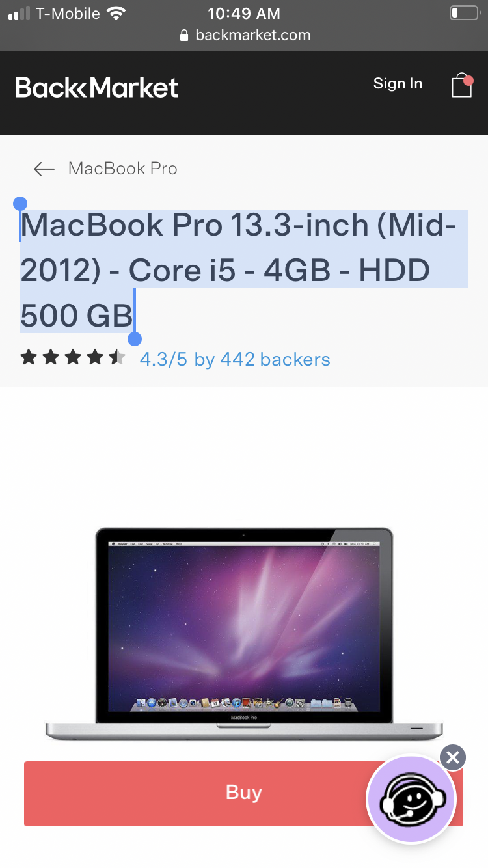The height and width of the screenshot is (868, 488).
Task: Tap the selection start handle on title
Action: tap(20, 204)
